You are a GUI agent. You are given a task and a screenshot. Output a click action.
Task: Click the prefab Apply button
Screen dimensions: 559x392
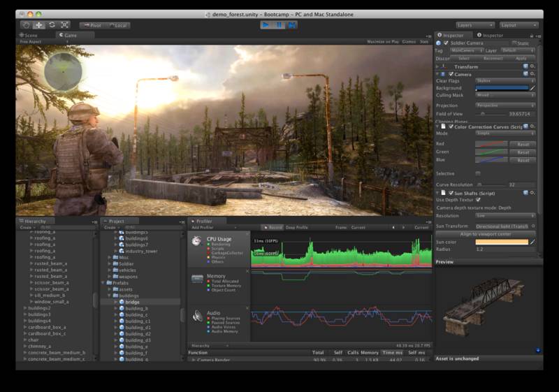(521, 59)
